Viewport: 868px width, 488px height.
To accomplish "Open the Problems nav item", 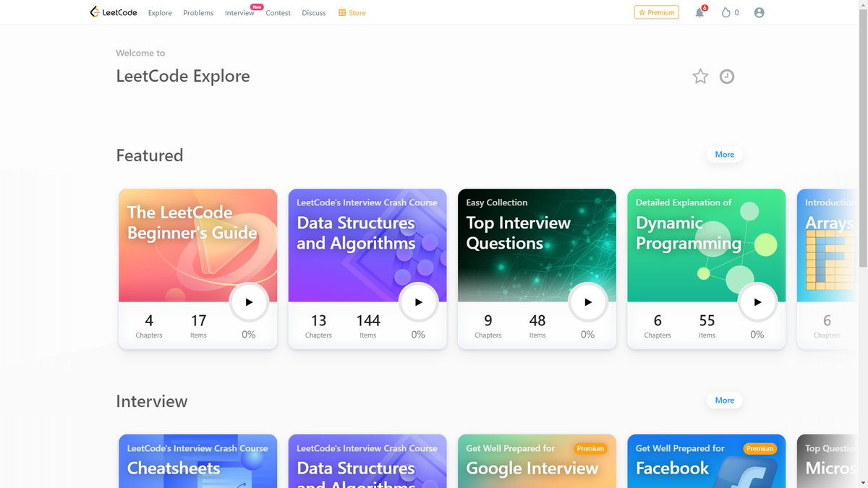I will (x=198, y=13).
